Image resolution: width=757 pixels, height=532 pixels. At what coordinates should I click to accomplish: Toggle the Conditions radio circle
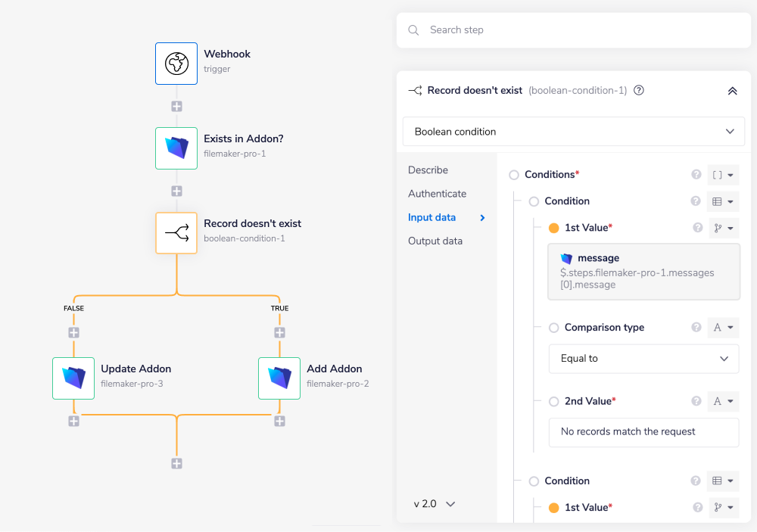pyautogui.click(x=514, y=175)
